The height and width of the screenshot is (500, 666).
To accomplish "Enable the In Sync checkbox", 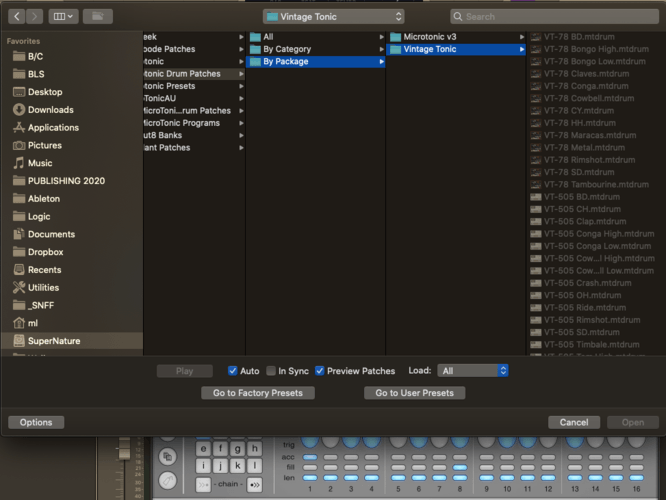I will 271,371.
